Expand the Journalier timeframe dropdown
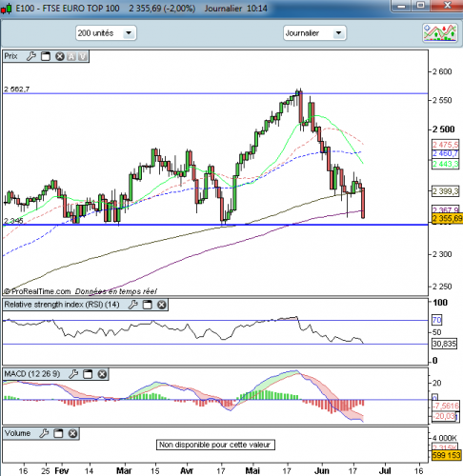Image resolution: width=463 pixels, height=476 pixels. [314, 33]
